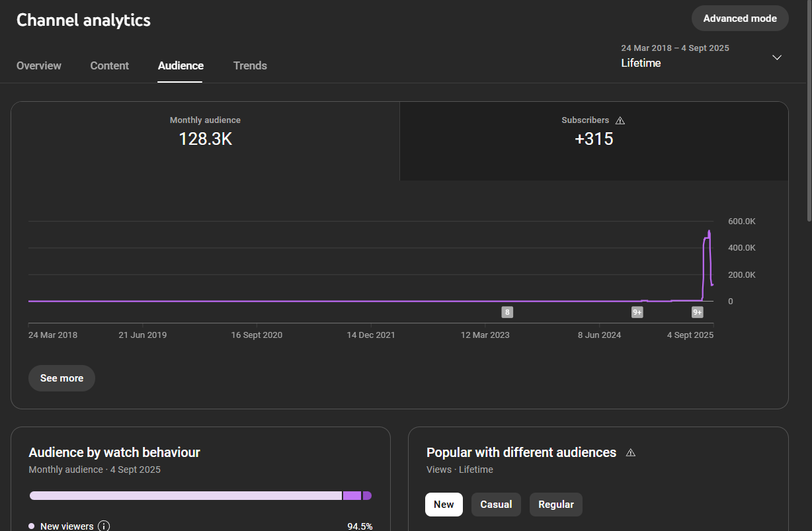Click the 94.5% new viewers value
The width and height of the screenshot is (812, 531).
coord(360,526)
